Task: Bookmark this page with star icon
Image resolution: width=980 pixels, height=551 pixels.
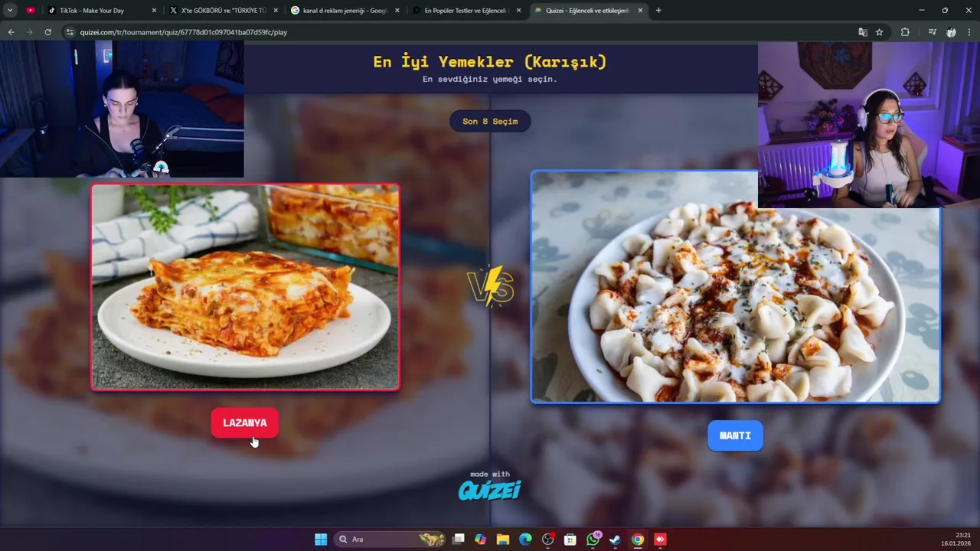Action: (x=880, y=32)
